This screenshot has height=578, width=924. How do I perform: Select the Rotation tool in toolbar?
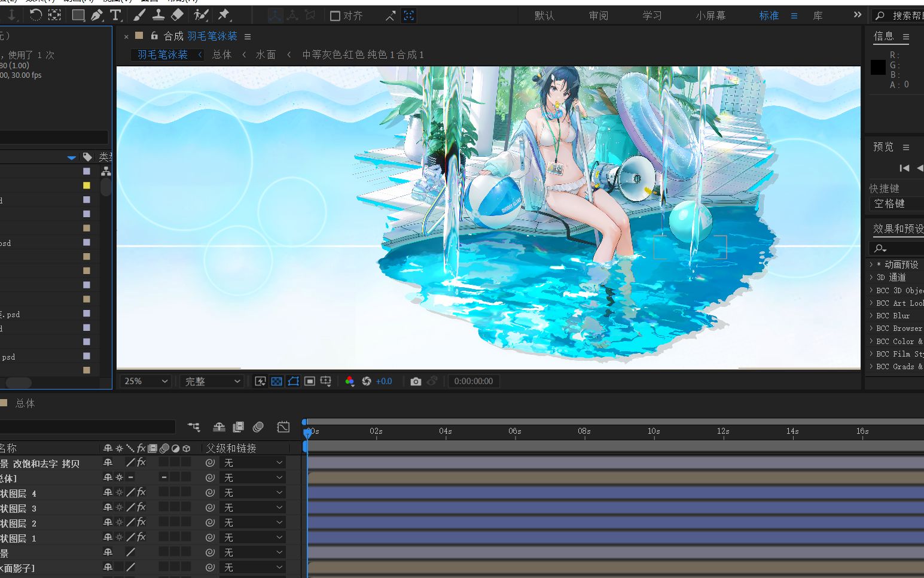(x=35, y=15)
